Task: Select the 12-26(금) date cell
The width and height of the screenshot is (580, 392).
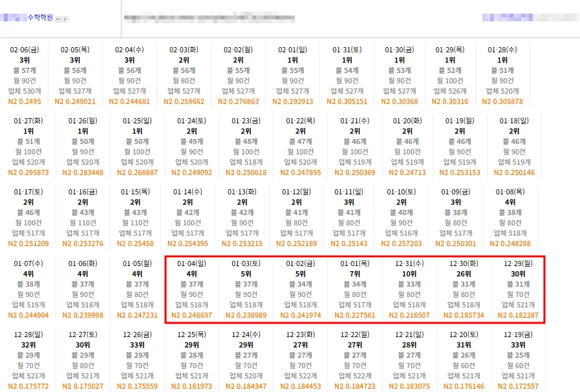Action: 137,335
